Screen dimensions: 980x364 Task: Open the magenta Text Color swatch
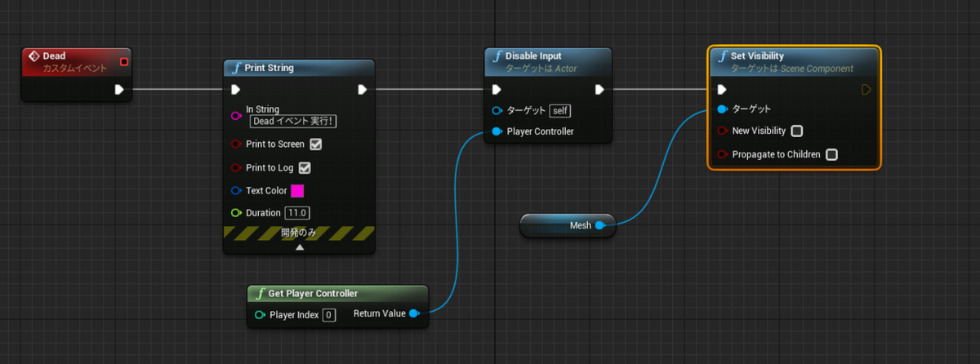pos(297,191)
